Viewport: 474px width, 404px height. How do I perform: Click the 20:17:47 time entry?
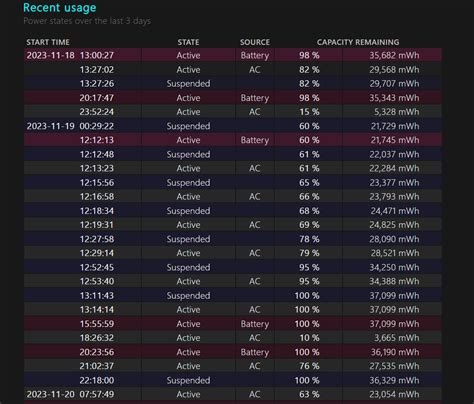[x=97, y=98]
